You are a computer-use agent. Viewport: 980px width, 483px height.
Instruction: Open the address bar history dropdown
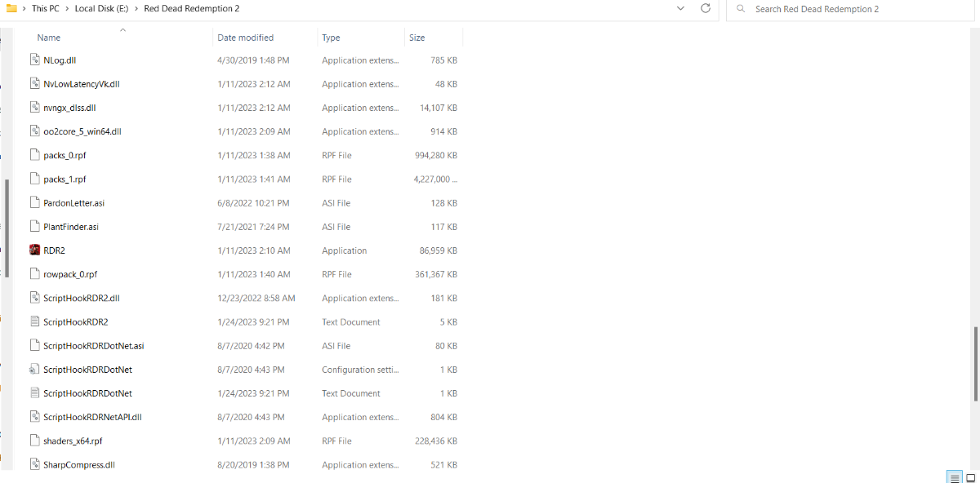tap(681, 8)
